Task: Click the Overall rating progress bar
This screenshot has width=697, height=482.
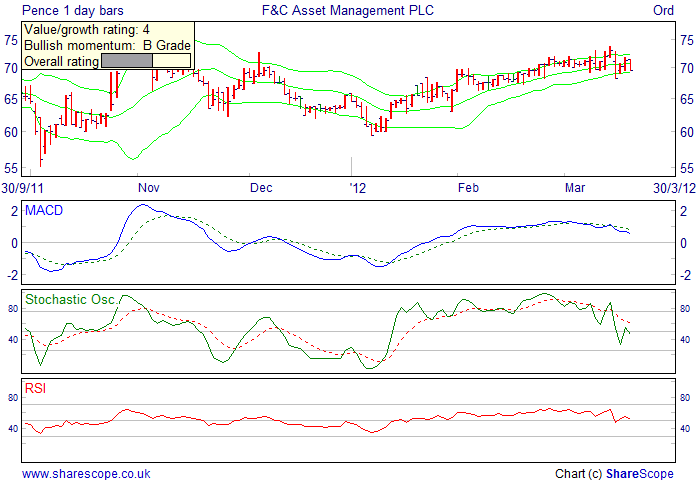Action: click(146, 60)
